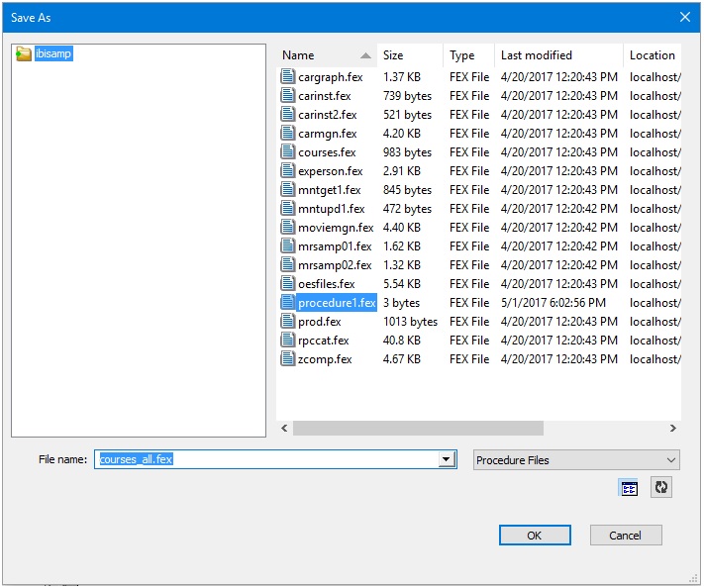The width and height of the screenshot is (704, 588).
Task: Close the Save As dialog
Action: 685,17
